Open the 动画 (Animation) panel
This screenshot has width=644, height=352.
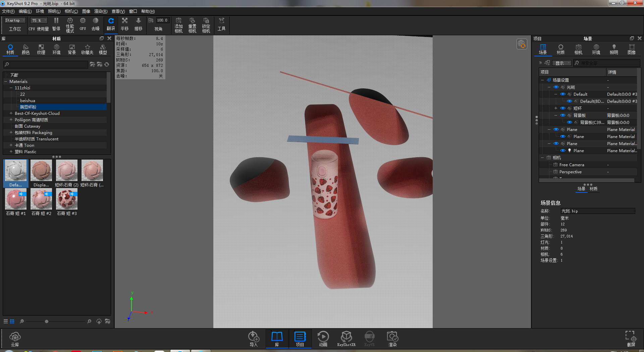click(x=323, y=338)
